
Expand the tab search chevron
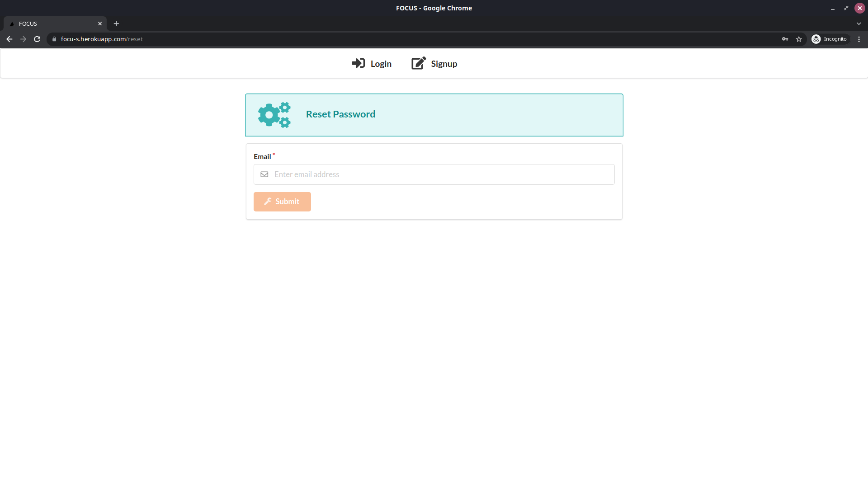(859, 23)
